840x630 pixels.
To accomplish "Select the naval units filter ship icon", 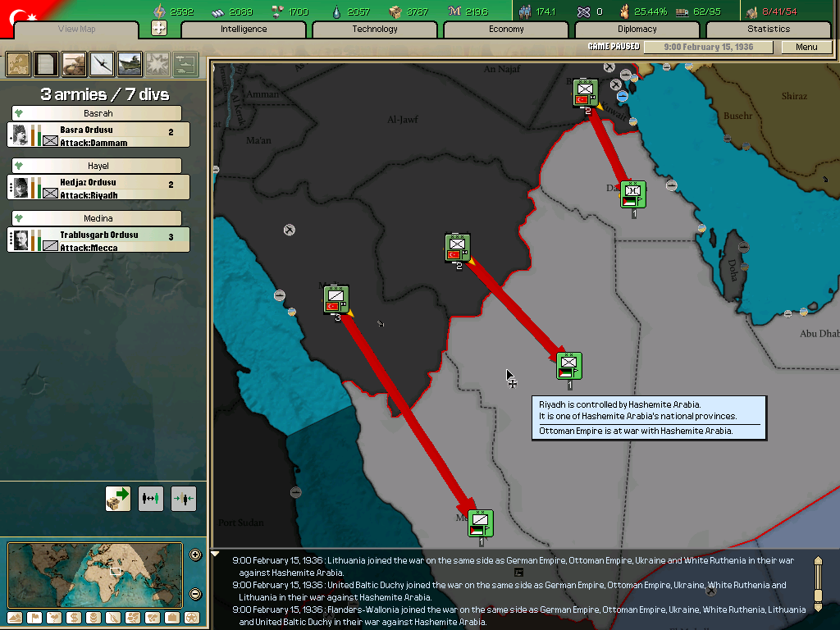I will [x=128, y=64].
